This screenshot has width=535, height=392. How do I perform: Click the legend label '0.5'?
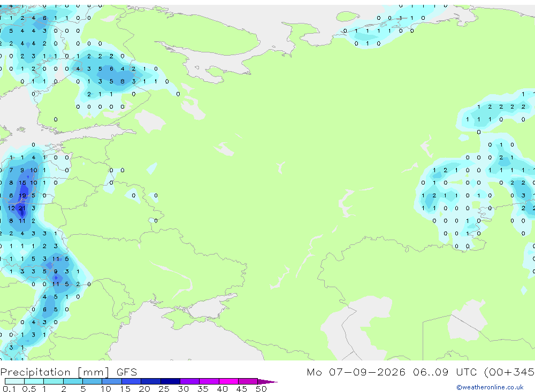coord(29,389)
